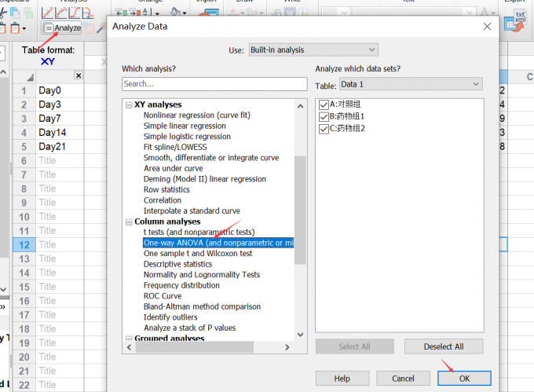Collapse the Column analyses group

(129, 222)
